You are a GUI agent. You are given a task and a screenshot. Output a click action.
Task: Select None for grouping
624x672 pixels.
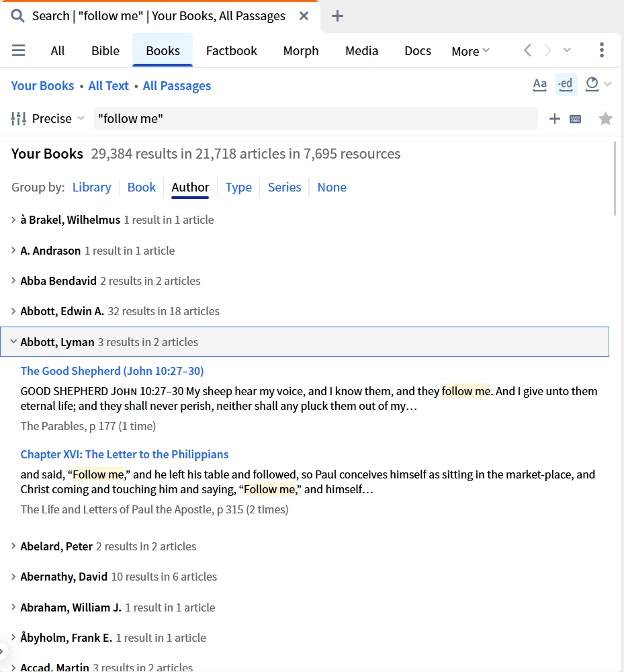[332, 187]
